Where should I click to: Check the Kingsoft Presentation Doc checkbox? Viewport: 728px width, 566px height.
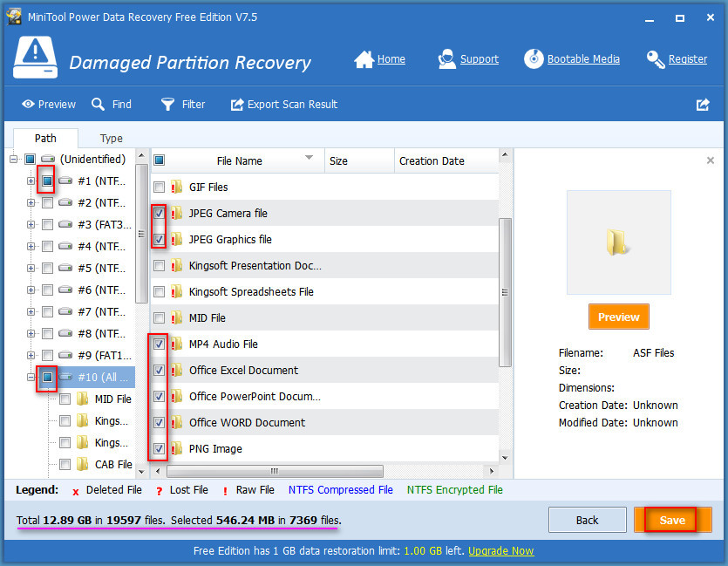[x=159, y=266]
